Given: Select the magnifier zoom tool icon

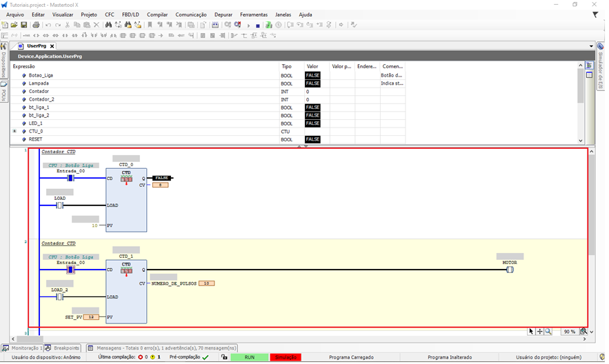Looking at the screenshot, I should click(548, 332).
